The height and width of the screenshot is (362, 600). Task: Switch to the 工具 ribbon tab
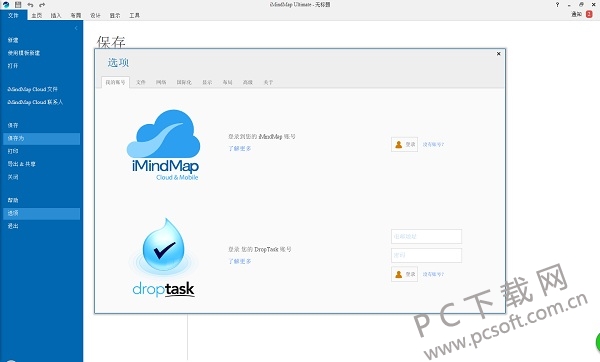pos(134,15)
